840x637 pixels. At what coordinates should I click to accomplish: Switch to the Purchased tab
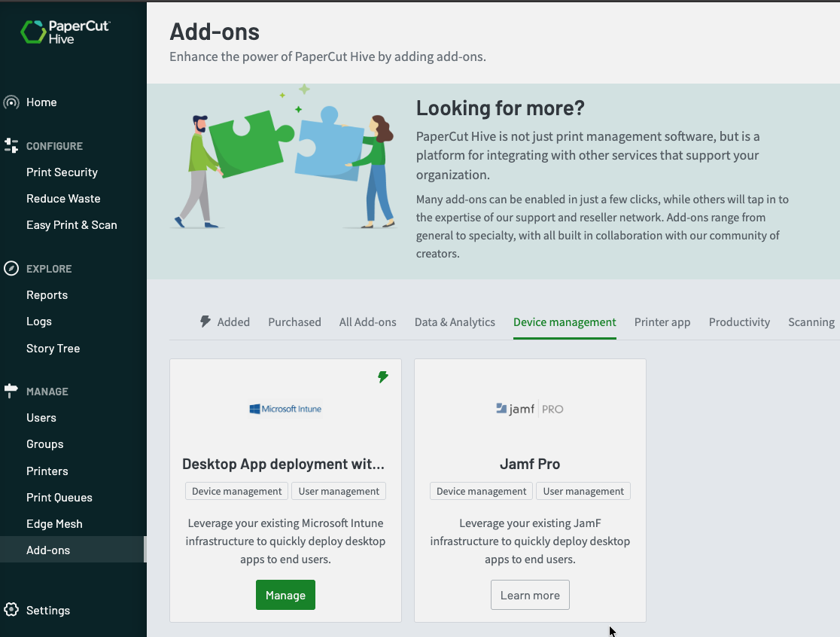294,322
